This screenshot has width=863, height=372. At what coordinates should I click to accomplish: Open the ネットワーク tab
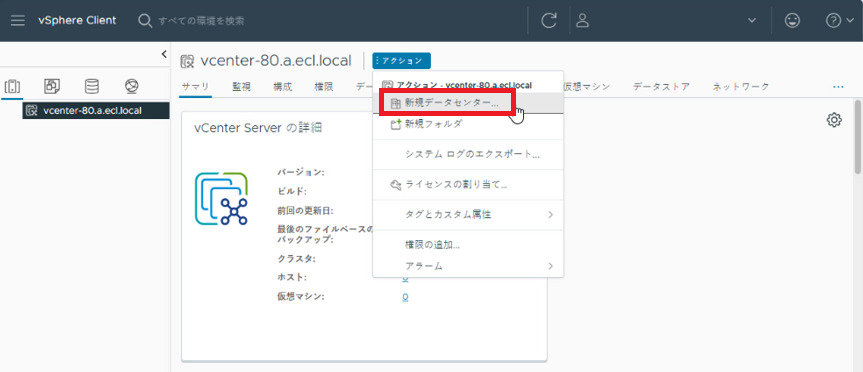[741, 86]
